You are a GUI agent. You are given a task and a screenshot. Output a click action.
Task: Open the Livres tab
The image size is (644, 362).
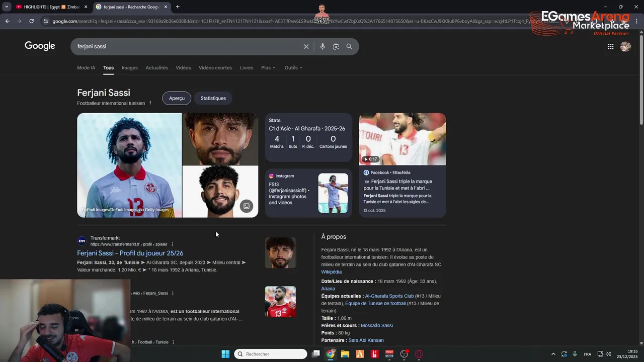(247, 68)
